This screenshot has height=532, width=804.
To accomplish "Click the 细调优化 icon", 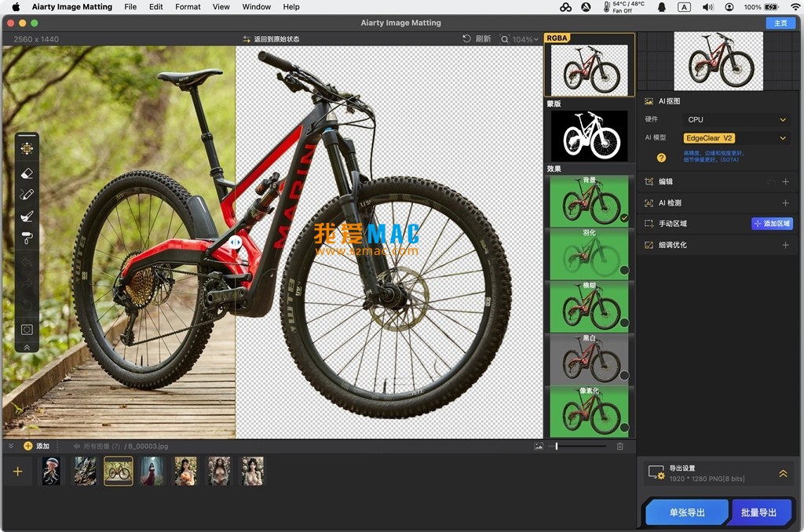I will click(649, 245).
